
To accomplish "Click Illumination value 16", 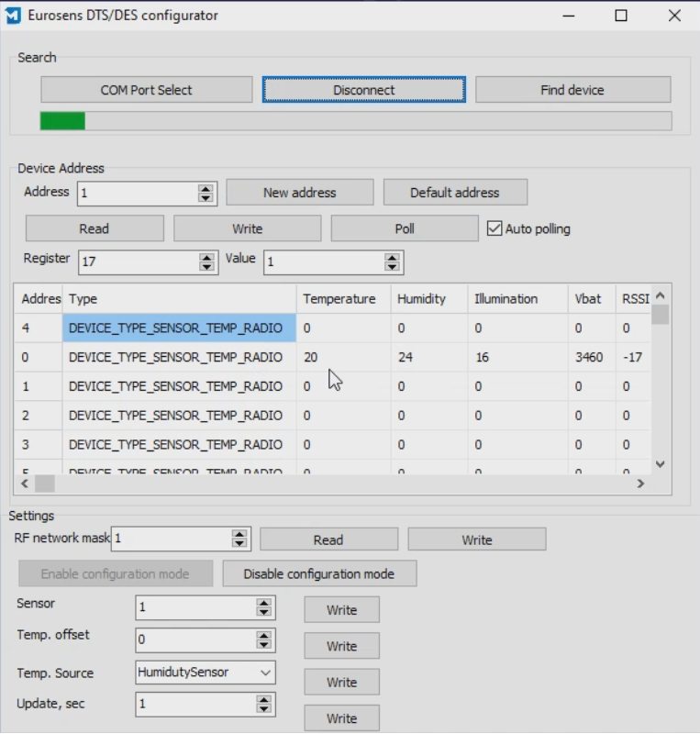I will 483,357.
